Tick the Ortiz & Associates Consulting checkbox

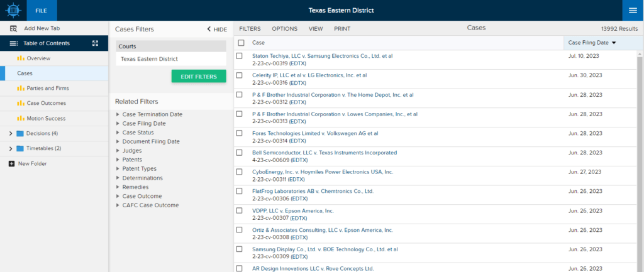click(x=240, y=229)
